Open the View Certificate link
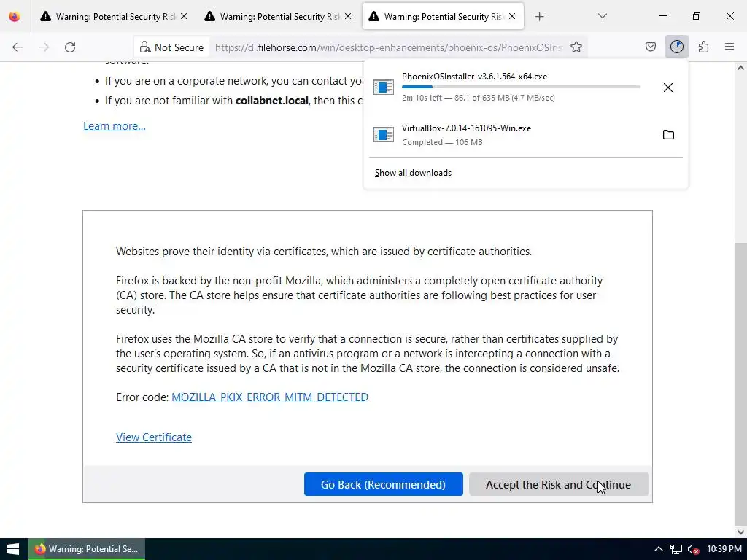This screenshot has width=747, height=560. tap(154, 437)
